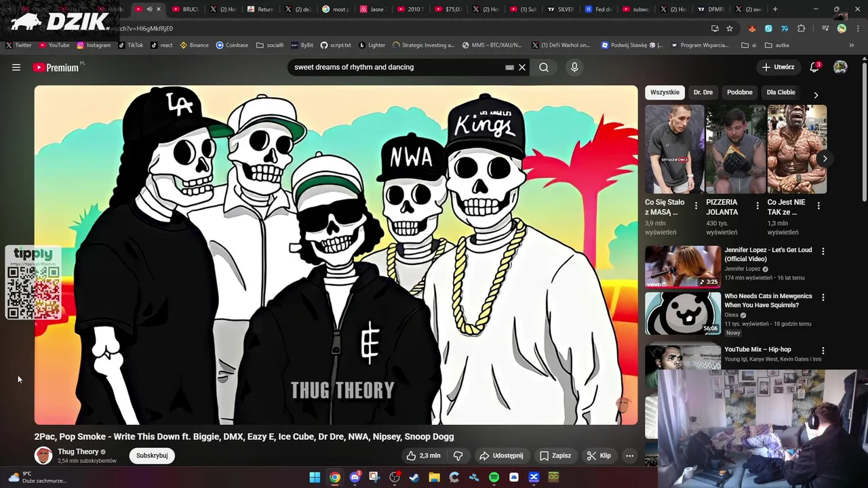Screen dimensions: 868x488
Task: Subscribe to Thug Theory with Subskrybuj
Action: [x=152, y=455]
